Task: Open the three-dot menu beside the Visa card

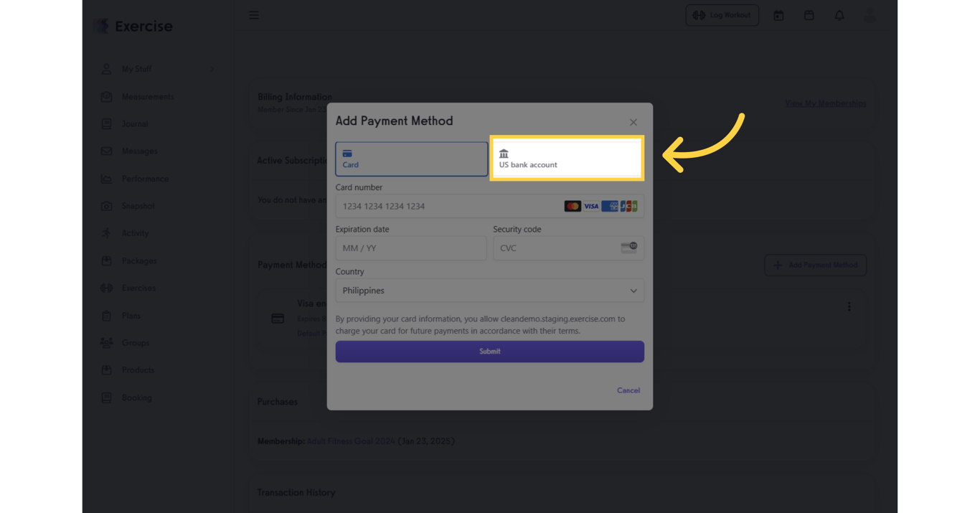Action: [849, 306]
